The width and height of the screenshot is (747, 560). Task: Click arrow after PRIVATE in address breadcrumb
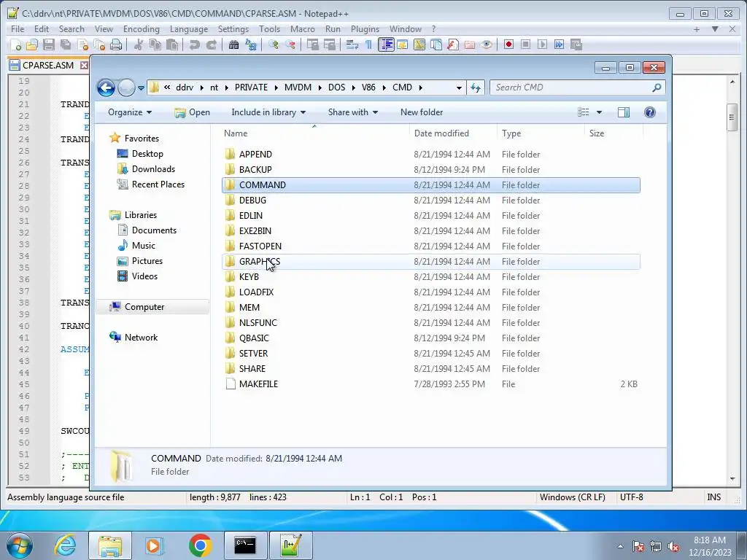(276, 87)
